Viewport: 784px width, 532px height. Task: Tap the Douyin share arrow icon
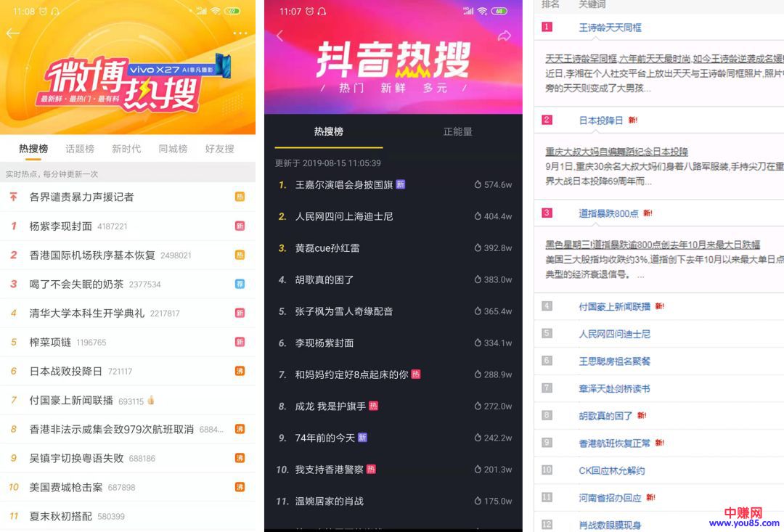tap(504, 36)
